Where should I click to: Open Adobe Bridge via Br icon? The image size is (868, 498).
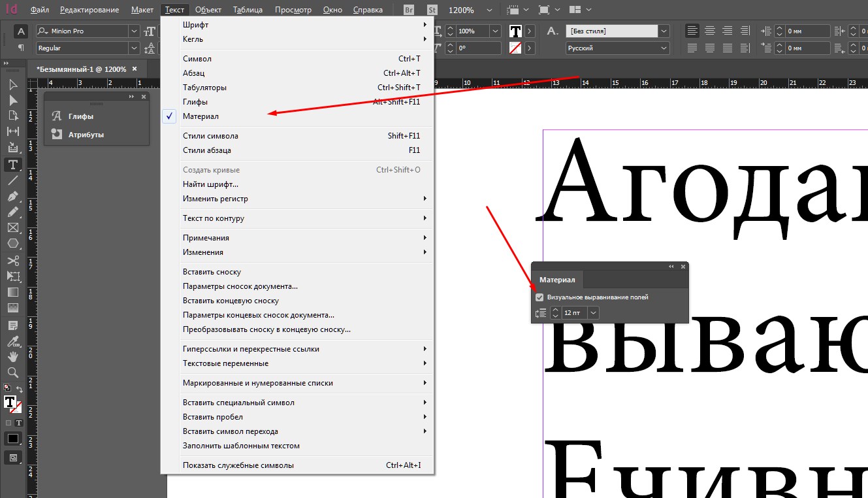pyautogui.click(x=409, y=10)
